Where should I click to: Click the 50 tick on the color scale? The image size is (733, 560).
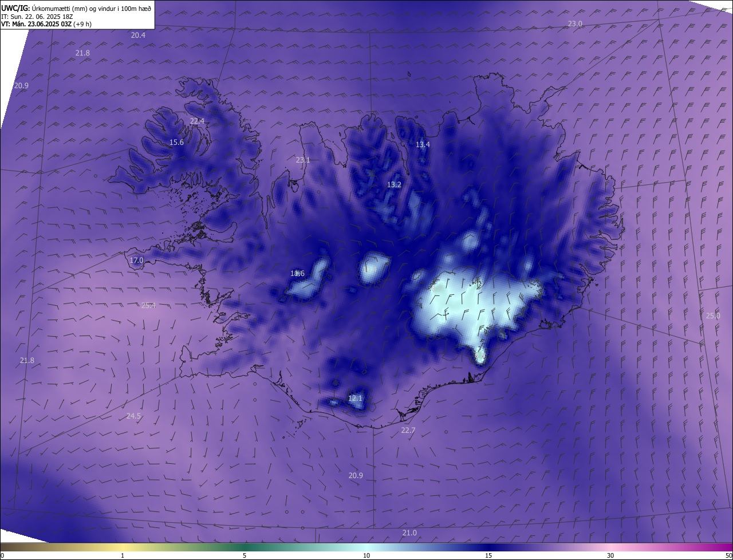728,555
